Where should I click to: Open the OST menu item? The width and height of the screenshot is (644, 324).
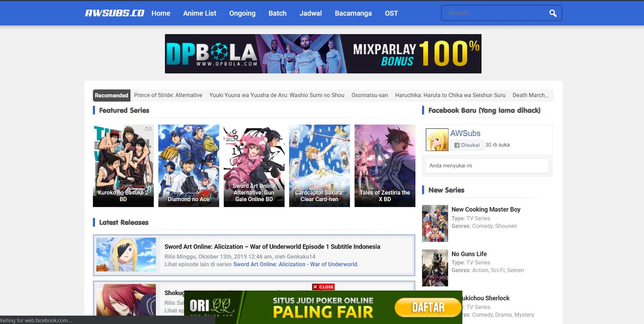pos(391,13)
